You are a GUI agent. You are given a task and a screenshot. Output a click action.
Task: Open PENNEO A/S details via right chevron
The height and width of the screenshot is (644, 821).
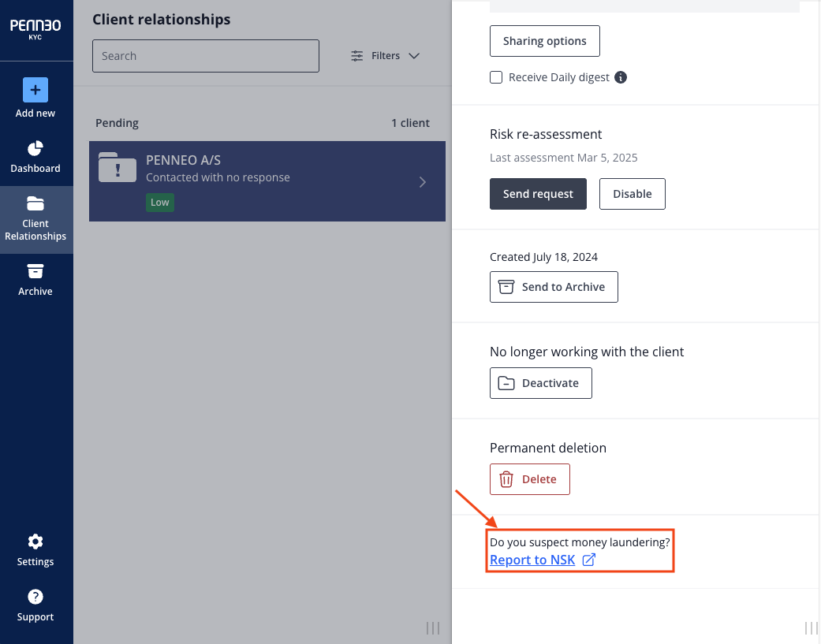pos(423,182)
